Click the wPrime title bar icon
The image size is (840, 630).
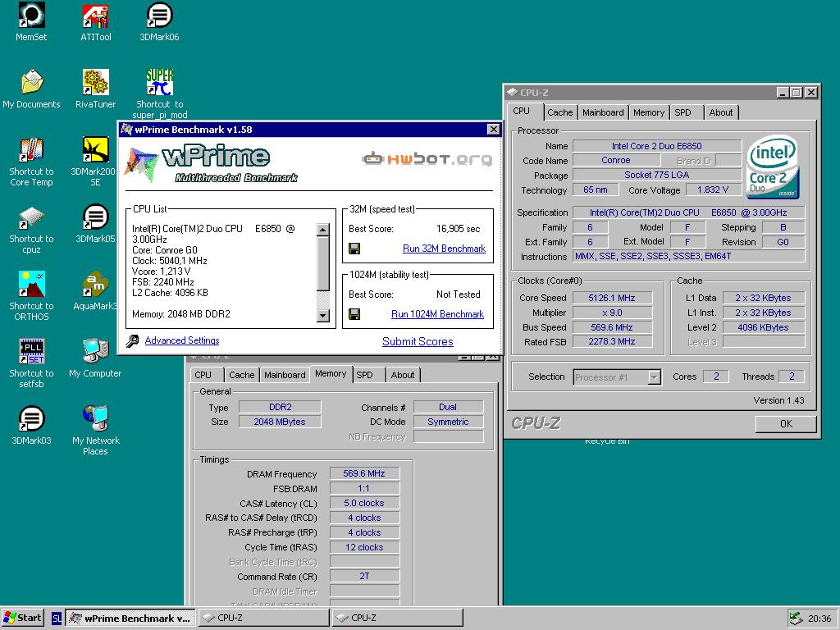(126, 129)
